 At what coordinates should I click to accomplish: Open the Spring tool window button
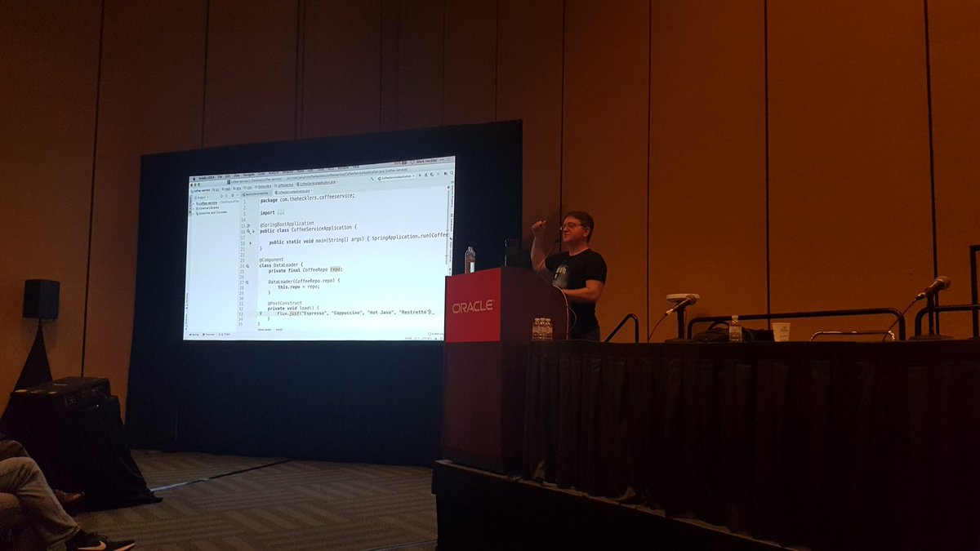194,334
